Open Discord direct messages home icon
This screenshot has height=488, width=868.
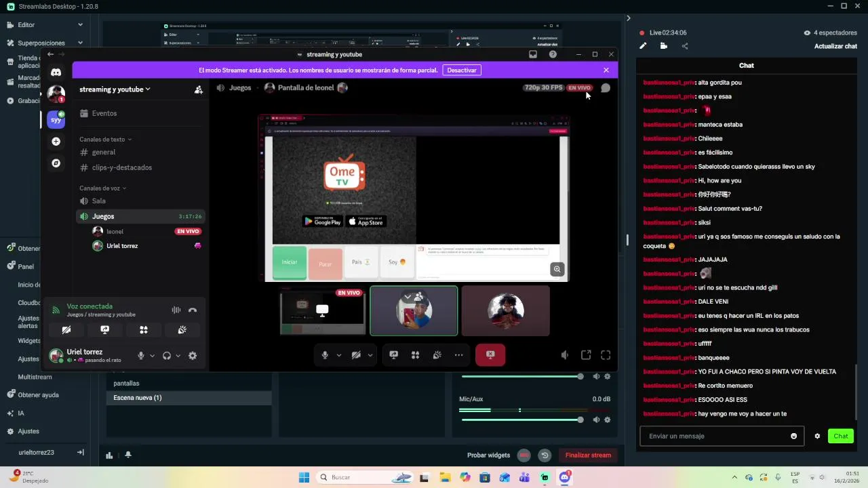coord(56,73)
